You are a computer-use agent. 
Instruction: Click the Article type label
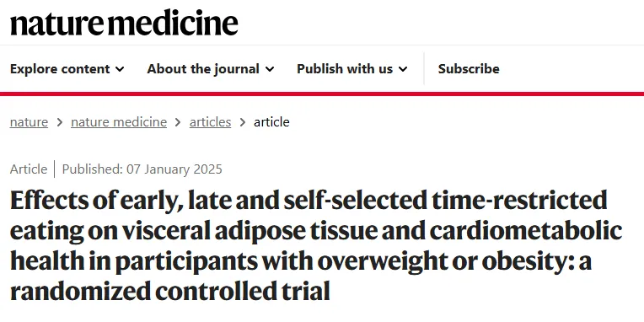click(29, 169)
